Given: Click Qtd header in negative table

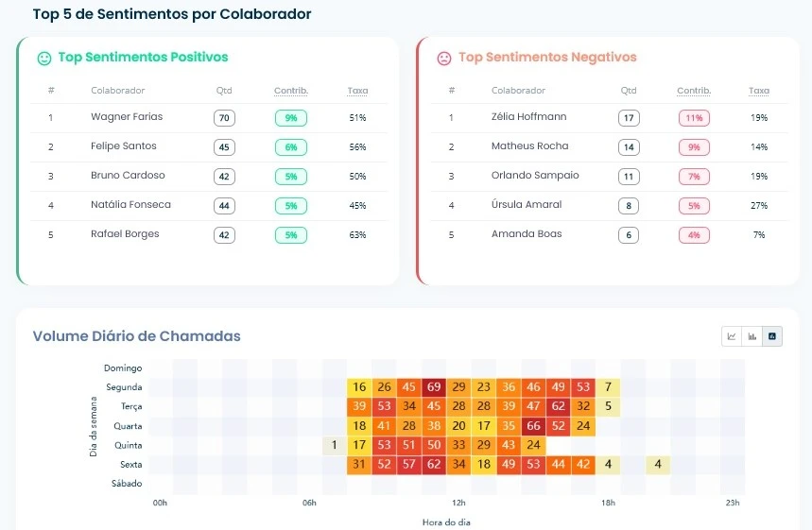Looking at the screenshot, I should [629, 91].
